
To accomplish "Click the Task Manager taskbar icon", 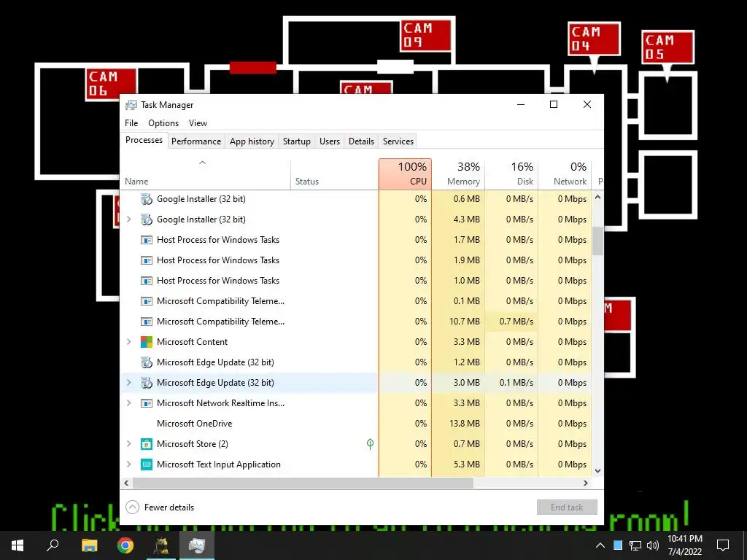I will click(197, 545).
